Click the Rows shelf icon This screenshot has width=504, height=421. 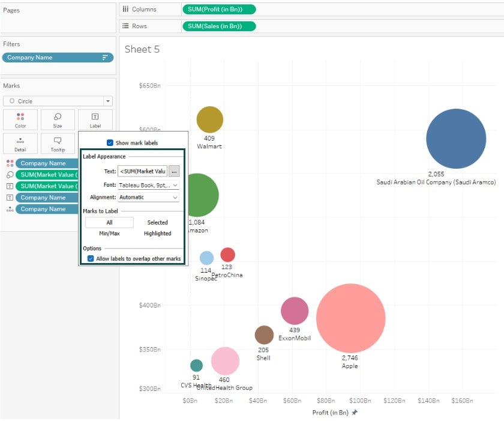tap(125, 26)
